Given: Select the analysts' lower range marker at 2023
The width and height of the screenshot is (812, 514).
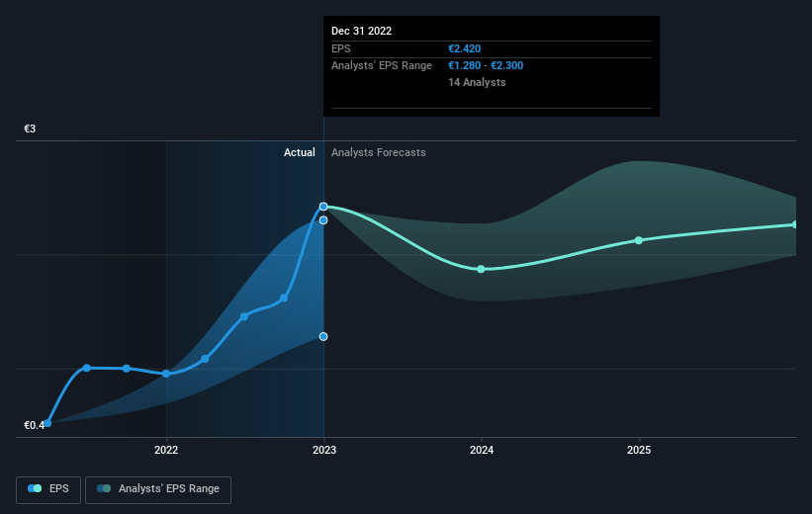Looking at the screenshot, I should (x=323, y=336).
